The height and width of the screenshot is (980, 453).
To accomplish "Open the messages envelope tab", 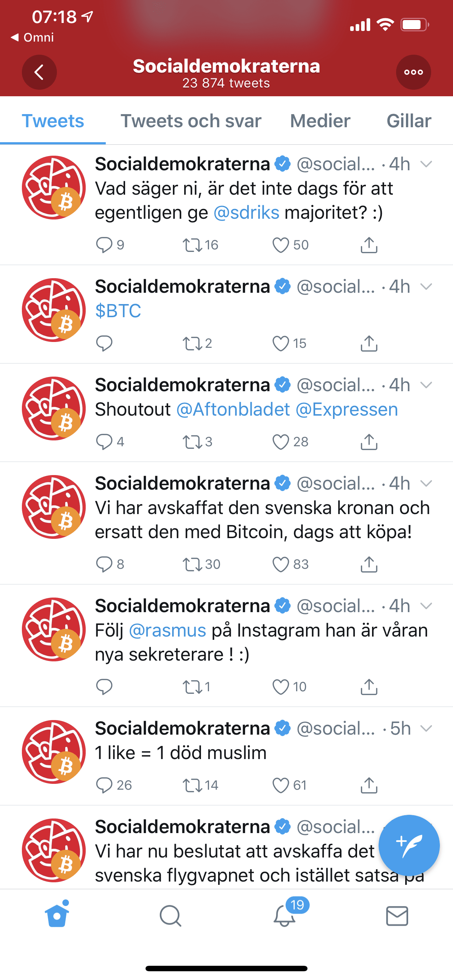I will [x=397, y=916].
